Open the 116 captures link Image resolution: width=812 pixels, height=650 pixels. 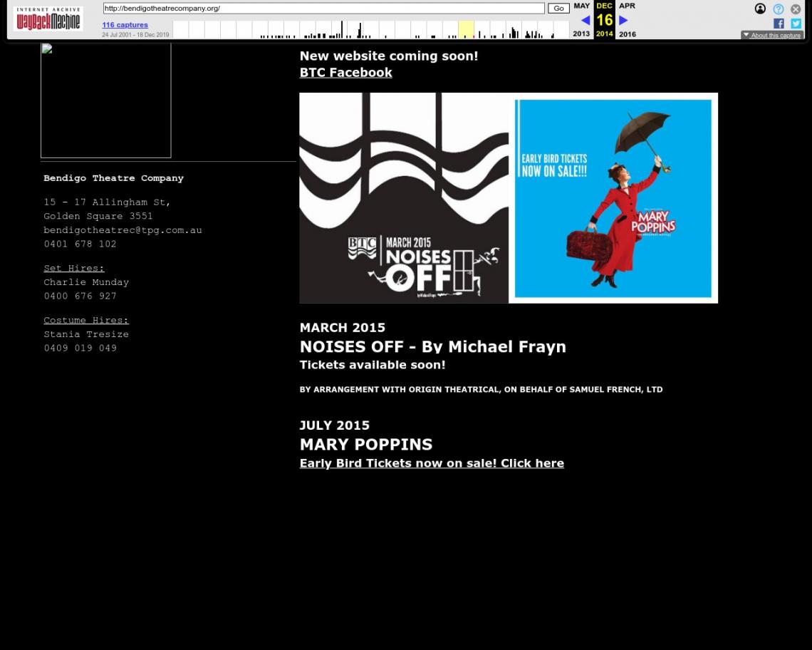click(125, 25)
